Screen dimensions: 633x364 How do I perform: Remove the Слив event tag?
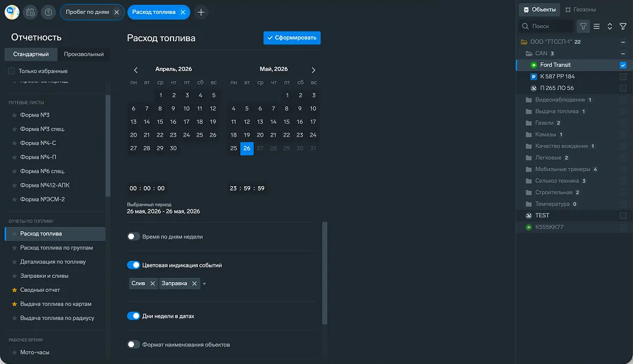point(152,284)
